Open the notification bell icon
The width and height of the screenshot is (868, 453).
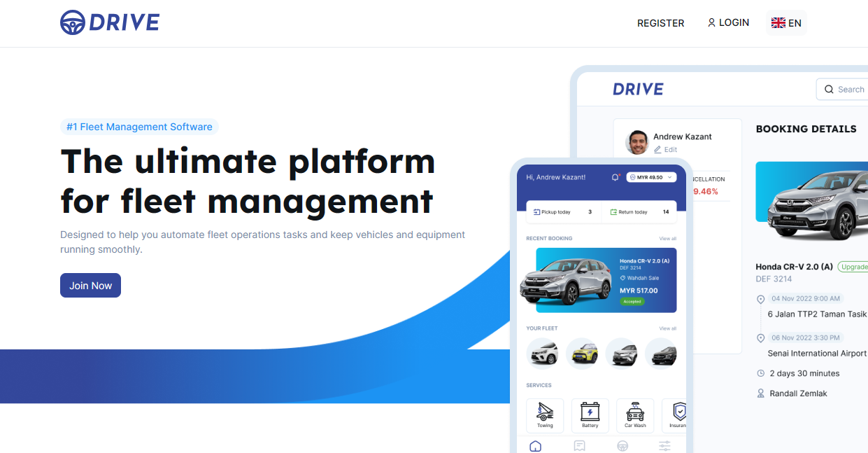(x=615, y=177)
